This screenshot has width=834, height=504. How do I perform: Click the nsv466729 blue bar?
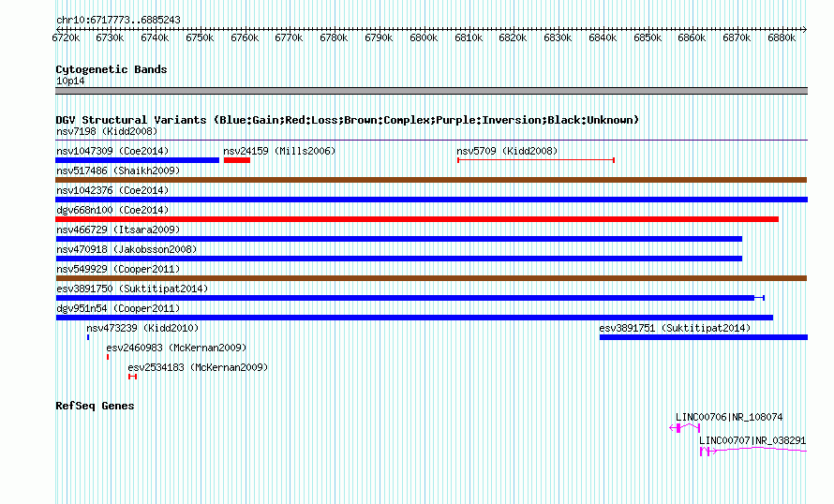coord(399,239)
